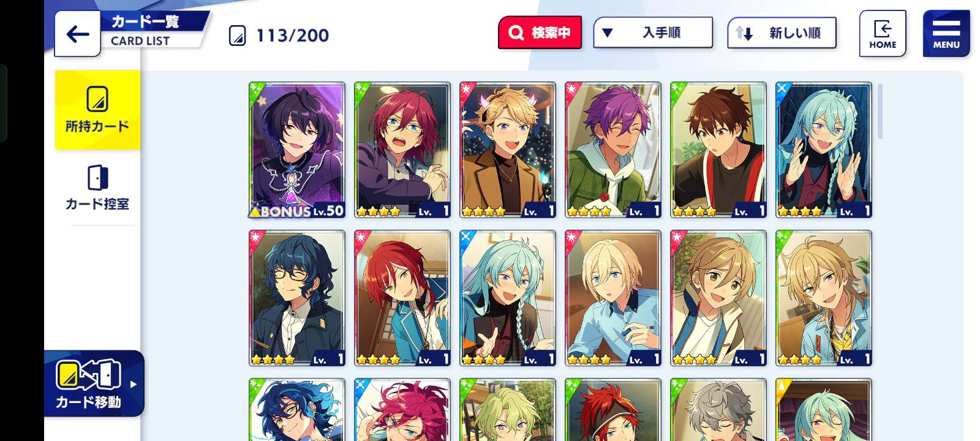This screenshot has width=980, height=441.
Task: Click the カード移動 small arrow expander
Action: coord(134,384)
